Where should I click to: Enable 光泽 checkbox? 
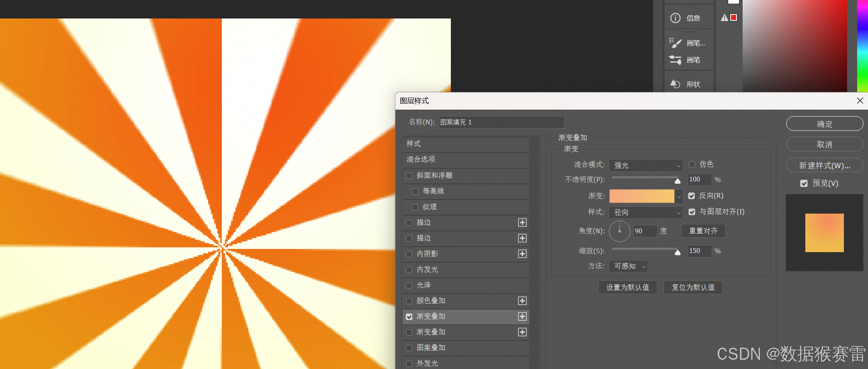point(409,285)
